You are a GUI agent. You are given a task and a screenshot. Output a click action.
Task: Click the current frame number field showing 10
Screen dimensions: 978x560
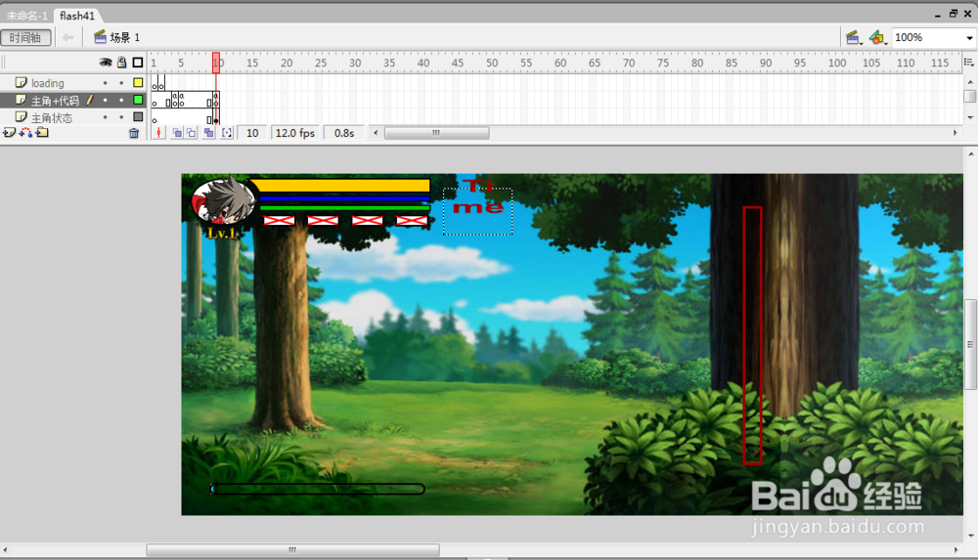click(x=252, y=133)
